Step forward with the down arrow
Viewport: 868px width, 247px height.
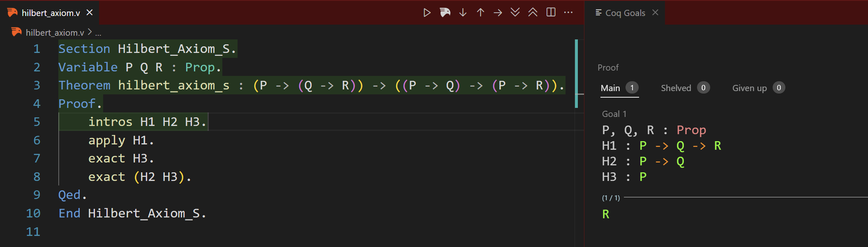click(463, 13)
